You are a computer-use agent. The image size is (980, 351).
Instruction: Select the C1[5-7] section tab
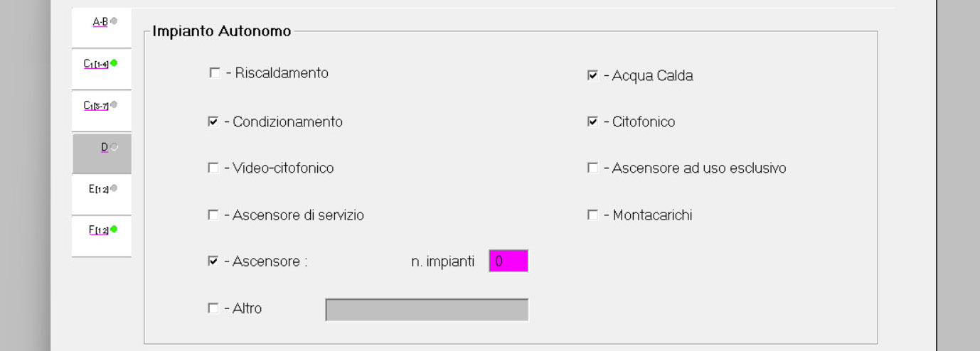pos(96,106)
